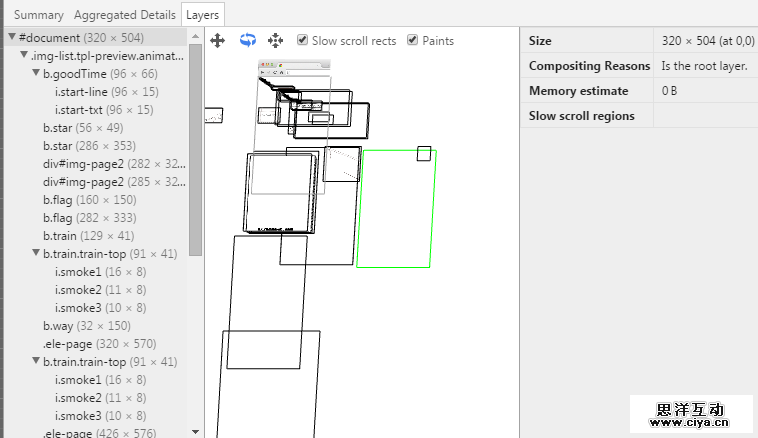Select the Layers tab

tap(204, 15)
